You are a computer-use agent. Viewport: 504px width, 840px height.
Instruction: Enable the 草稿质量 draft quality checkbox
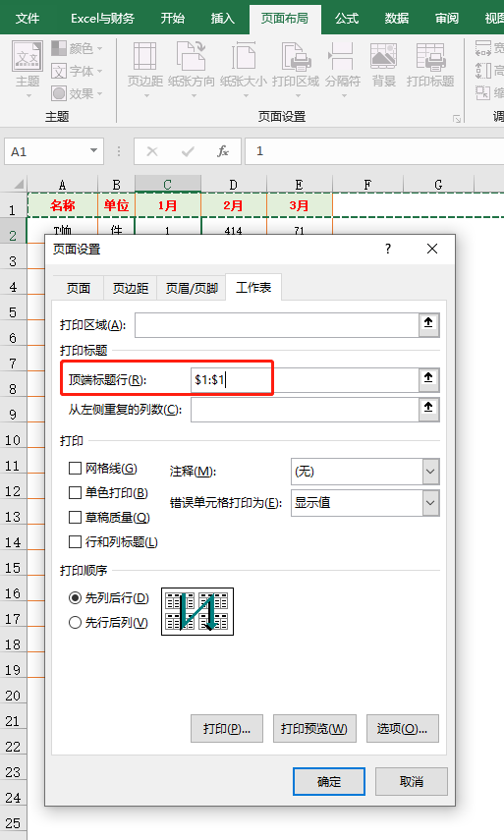pyautogui.click(x=75, y=517)
